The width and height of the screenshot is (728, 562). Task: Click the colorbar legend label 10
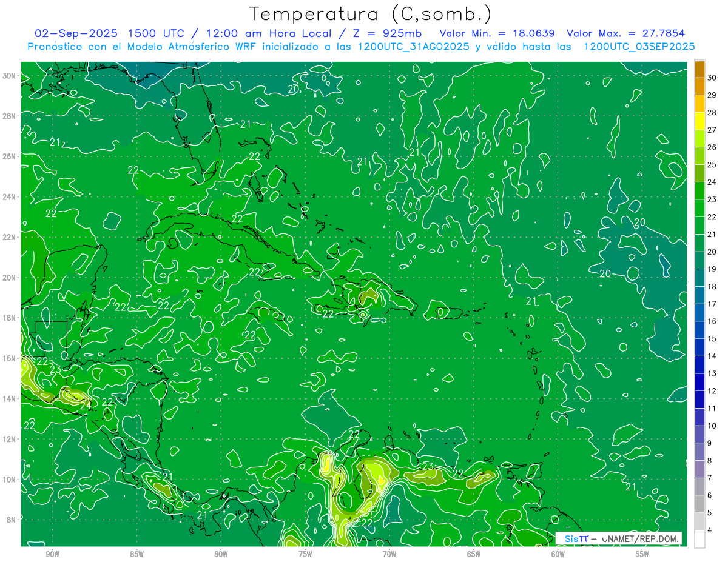point(712,426)
